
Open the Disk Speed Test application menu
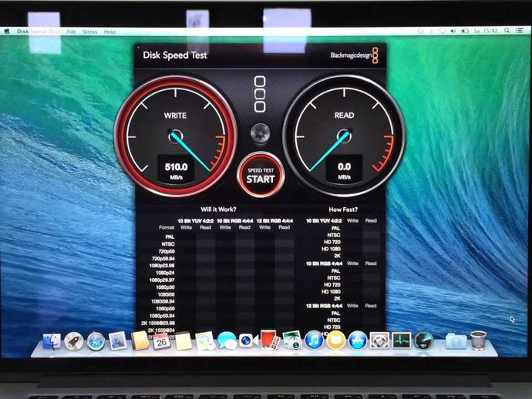(x=38, y=32)
